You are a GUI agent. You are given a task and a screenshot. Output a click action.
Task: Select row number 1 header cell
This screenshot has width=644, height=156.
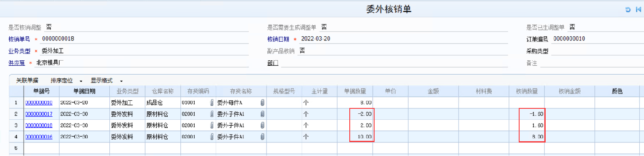(x=16, y=102)
